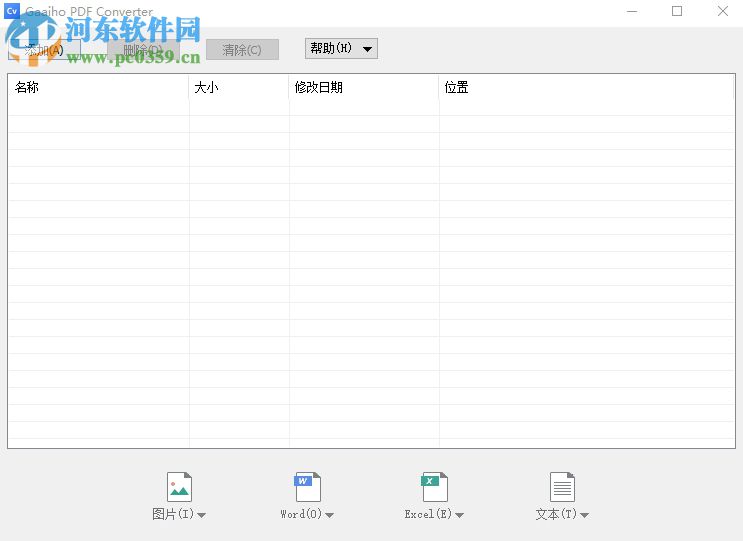Select the Excel spreadsheet conversion icon
The height and width of the screenshot is (541, 743).
click(x=434, y=487)
